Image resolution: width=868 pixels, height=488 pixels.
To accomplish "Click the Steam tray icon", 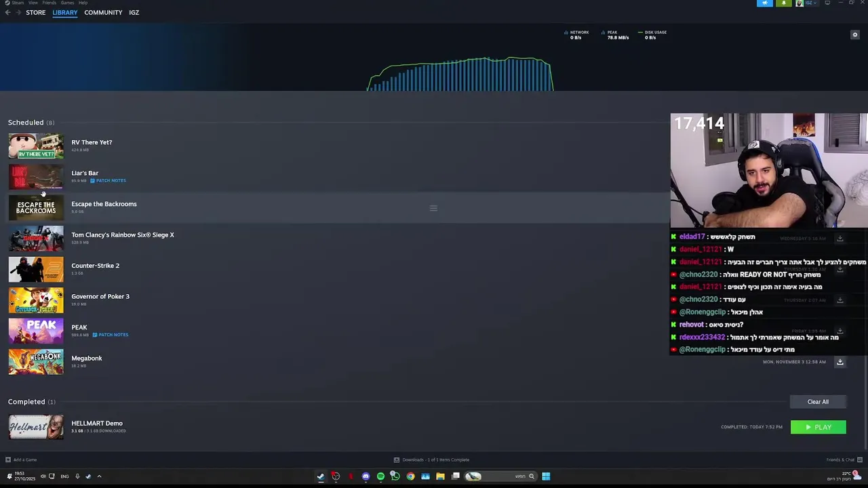I will click(88, 476).
